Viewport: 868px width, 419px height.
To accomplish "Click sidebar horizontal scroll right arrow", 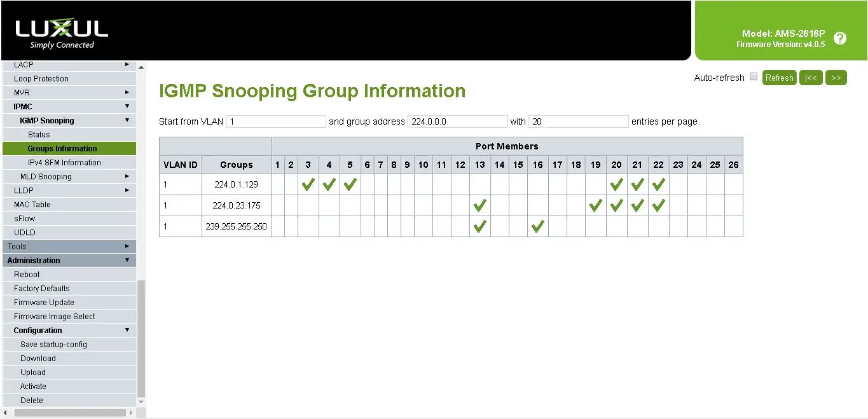I will pyautogui.click(x=132, y=413).
